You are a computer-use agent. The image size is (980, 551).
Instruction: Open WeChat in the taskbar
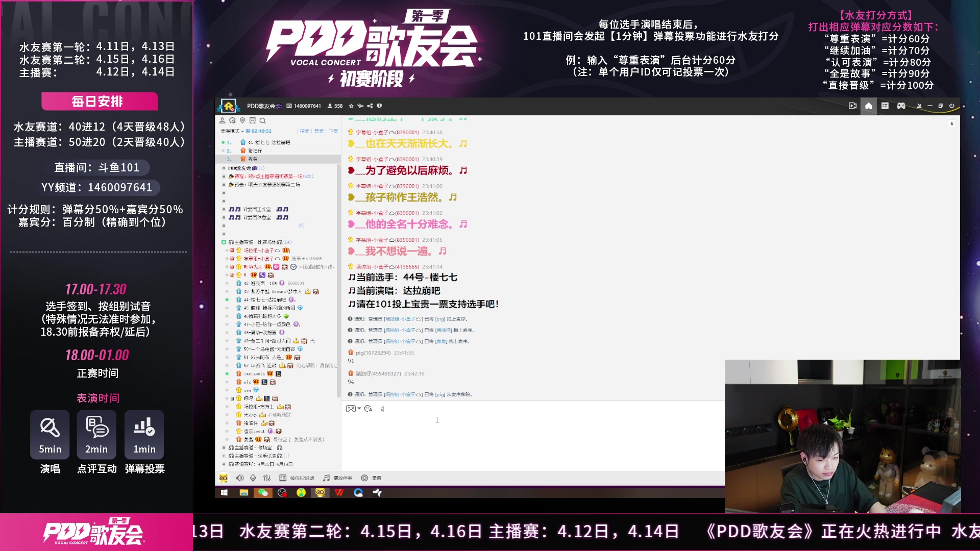coord(263,492)
